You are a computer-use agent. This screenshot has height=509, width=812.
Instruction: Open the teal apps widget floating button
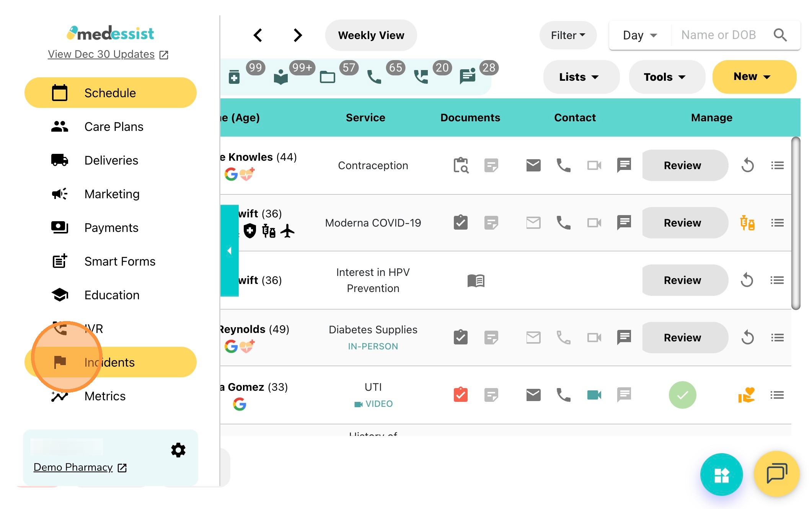pyautogui.click(x=721, y=475)
